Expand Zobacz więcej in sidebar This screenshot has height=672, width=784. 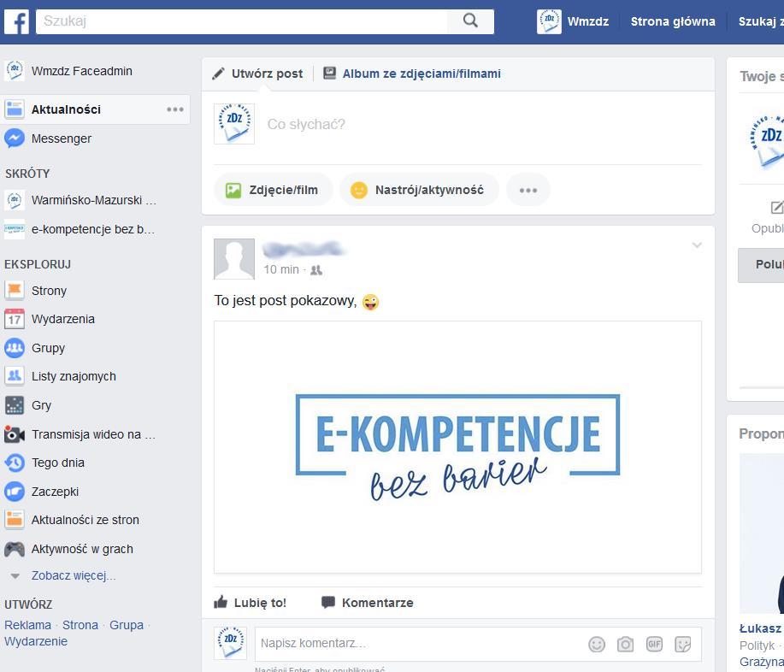[73, 575]
